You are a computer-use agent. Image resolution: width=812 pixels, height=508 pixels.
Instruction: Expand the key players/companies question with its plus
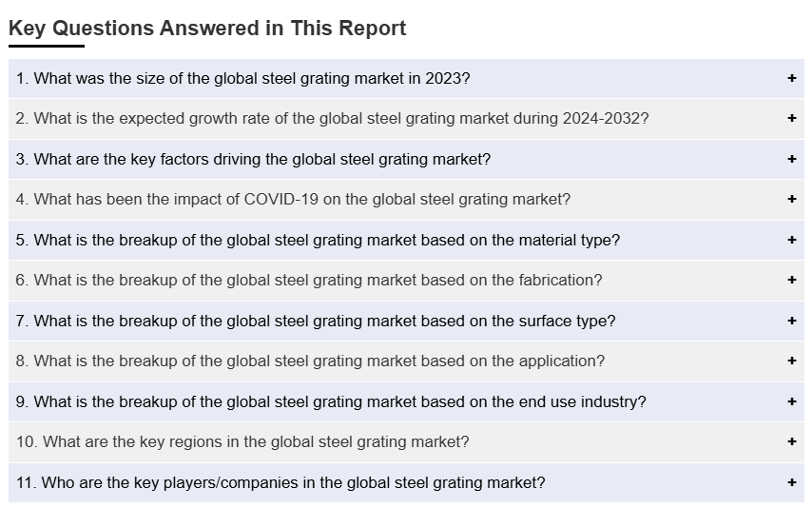tap(791, 482)
